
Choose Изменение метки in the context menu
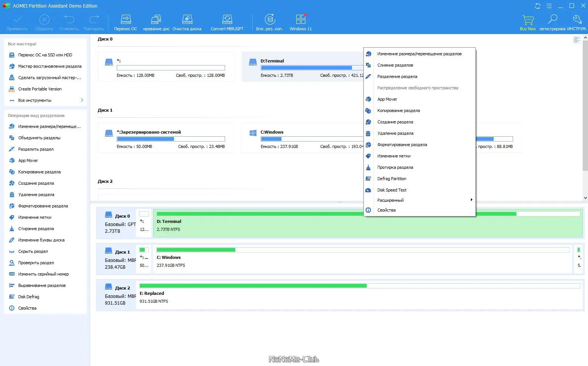pyautogui.click(x=419, y=156)
